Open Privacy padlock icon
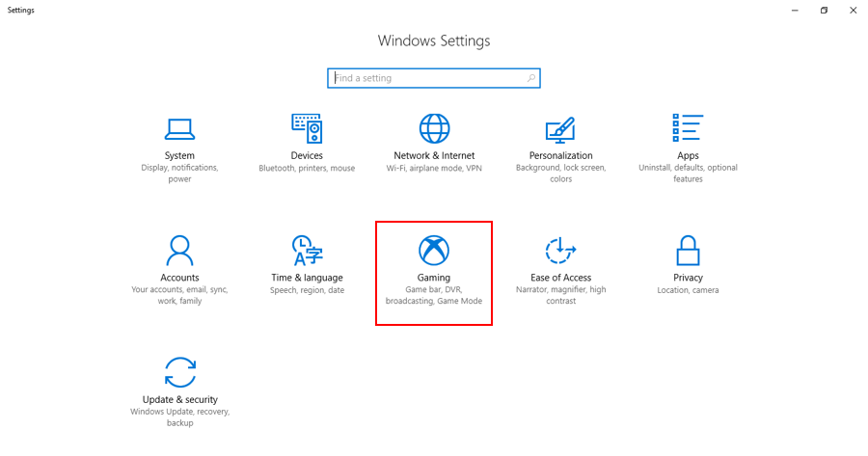Image resolution: width=868 pixels, height=456 pixels. point(688,250)
